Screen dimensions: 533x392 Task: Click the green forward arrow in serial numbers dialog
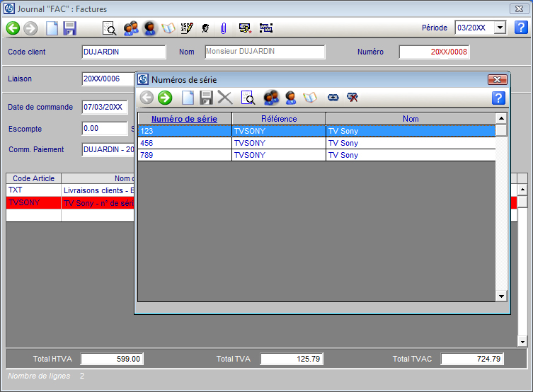point(165,98)
